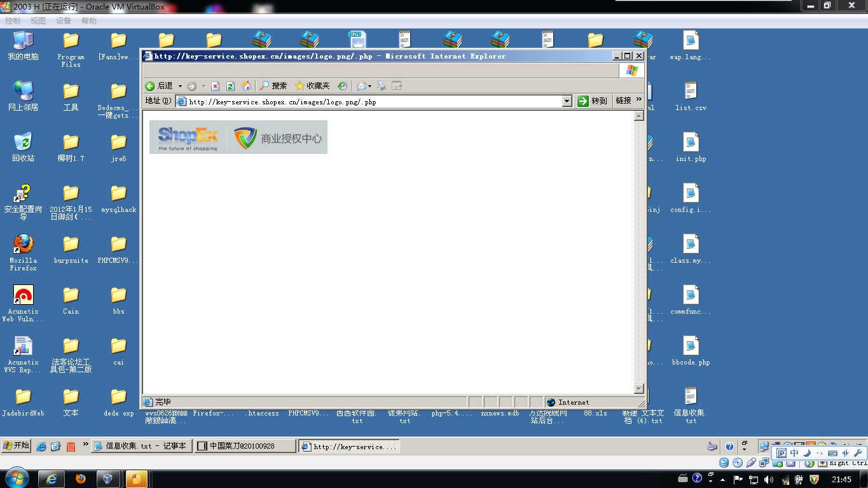Select 工具 folder on desktop
Image resolution: width=868 pixels, height=488 pixels.
[x=71, y=97]
